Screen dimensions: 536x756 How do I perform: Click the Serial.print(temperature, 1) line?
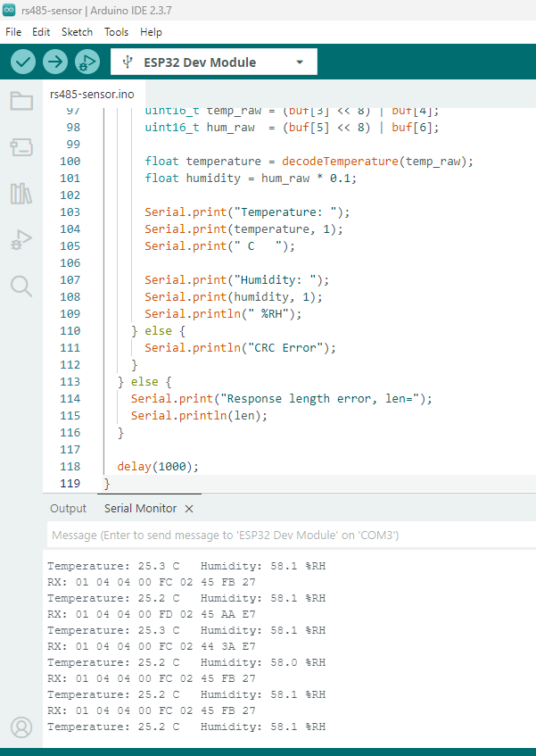[243, 228]
